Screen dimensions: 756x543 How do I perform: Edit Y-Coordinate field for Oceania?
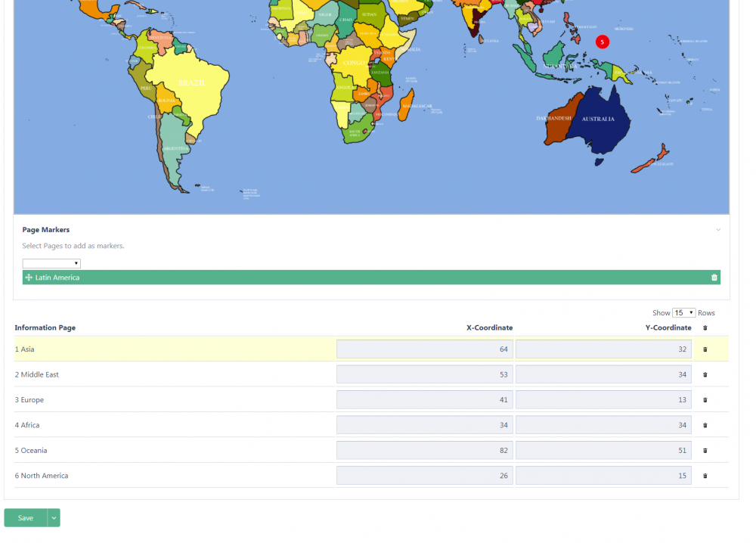point(603,451)
